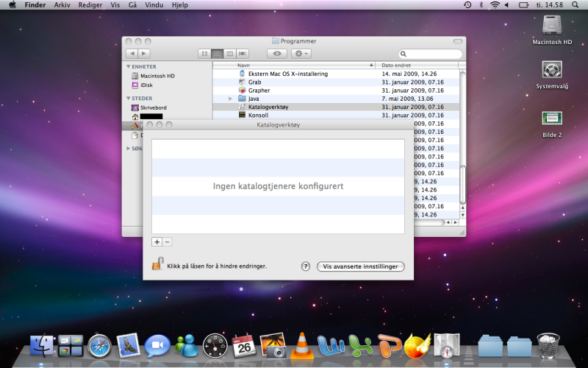Click Finder vertical scrollbar thumb

tap(462, 185)
